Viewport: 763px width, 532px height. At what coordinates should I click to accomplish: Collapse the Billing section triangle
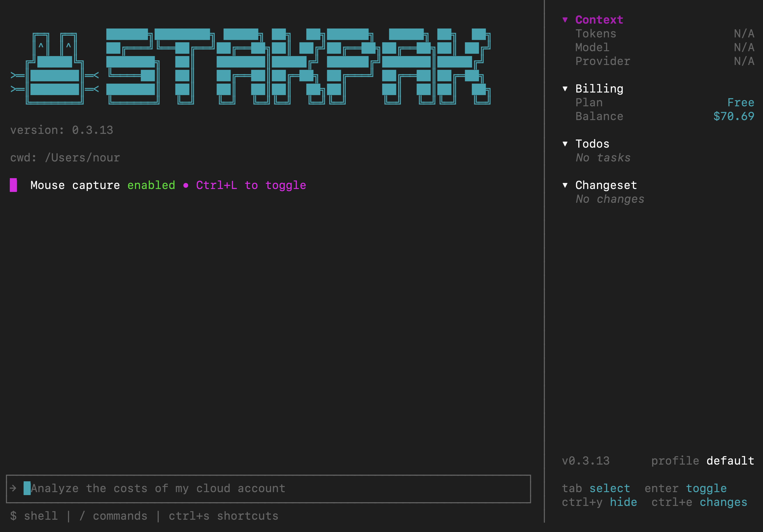(565, 89)
